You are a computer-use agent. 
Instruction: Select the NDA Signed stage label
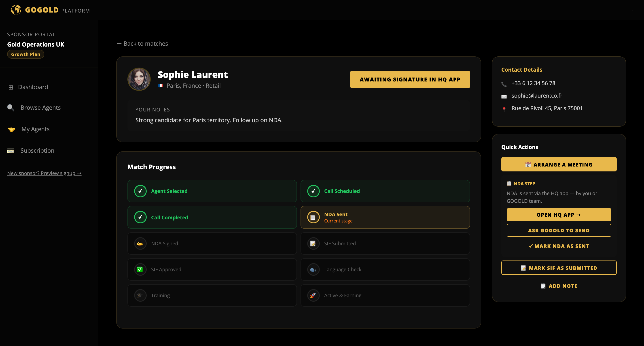point(165,243)
